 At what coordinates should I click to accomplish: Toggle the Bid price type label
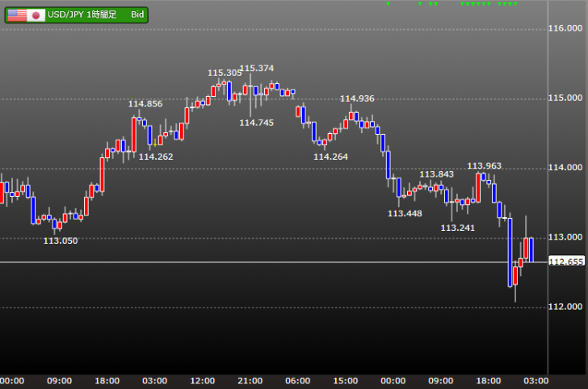[137, 15]
